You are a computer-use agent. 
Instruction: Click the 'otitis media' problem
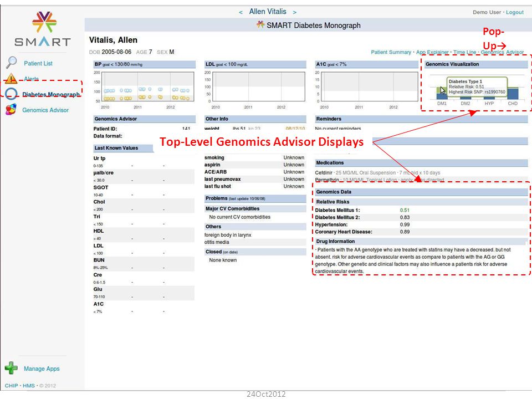click(217, 242)
